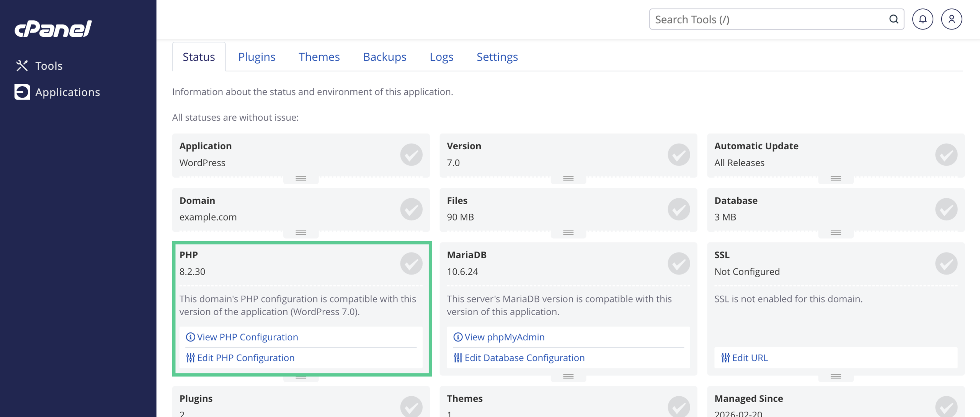Click the Database status checkmark icon
Image resolution: width=980 pixels, height=417 pixels.
946,209
